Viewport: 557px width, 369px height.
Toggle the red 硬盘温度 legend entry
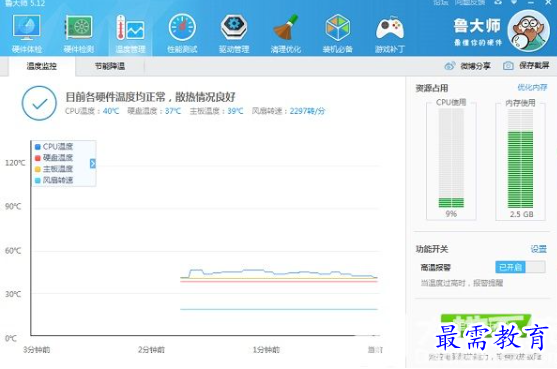(x=54, y=158)
